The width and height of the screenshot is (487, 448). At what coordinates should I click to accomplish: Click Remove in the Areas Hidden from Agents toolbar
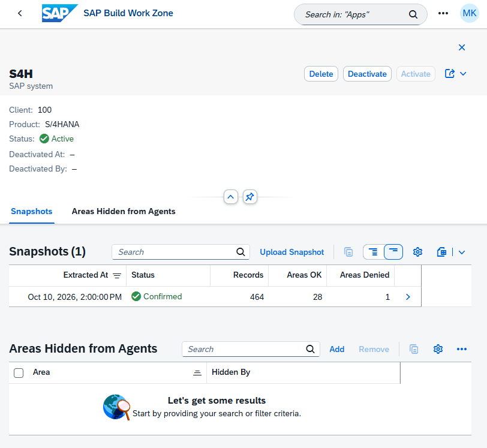[374, 349]
